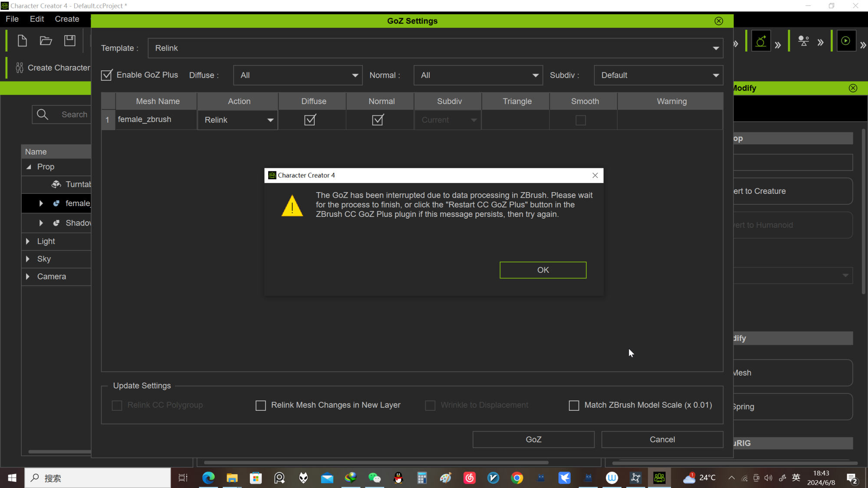Click the Warning column header
The width and height of the screenshot is (868, 488).
point(671,101)
